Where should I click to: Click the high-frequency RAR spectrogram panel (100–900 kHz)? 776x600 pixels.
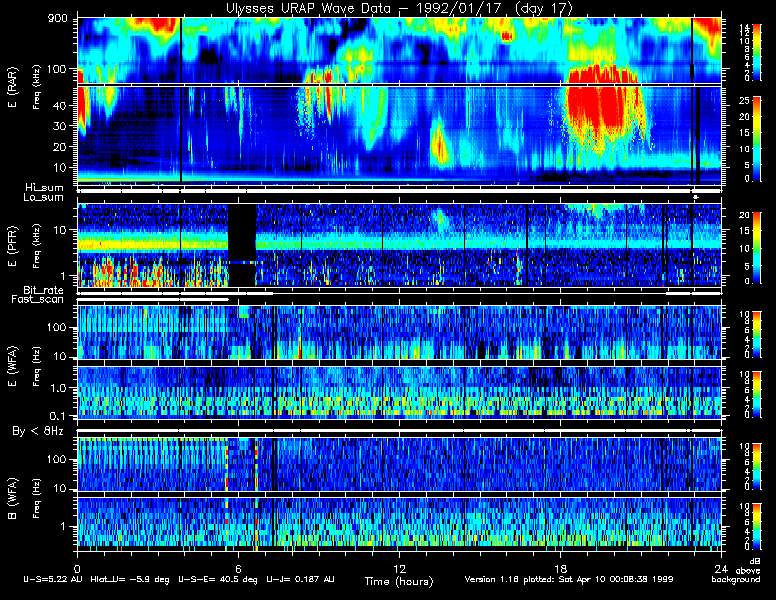(x=399, y=50)
